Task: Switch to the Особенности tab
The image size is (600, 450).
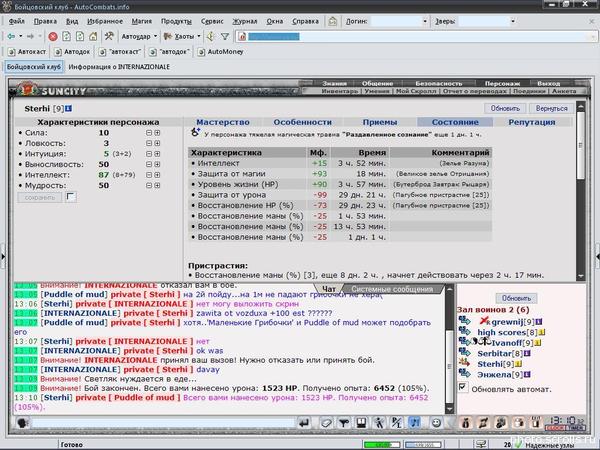Action: click(x=302, y=122)
